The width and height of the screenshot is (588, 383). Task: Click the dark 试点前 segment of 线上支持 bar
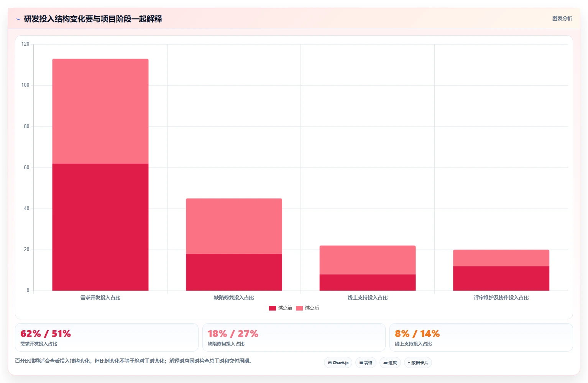[x=368, y=283]
